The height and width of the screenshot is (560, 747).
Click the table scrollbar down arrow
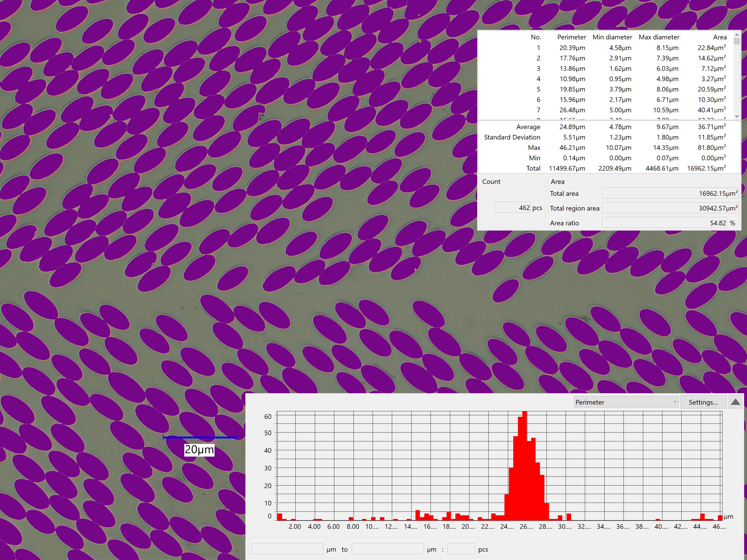[x=737, y=116]
